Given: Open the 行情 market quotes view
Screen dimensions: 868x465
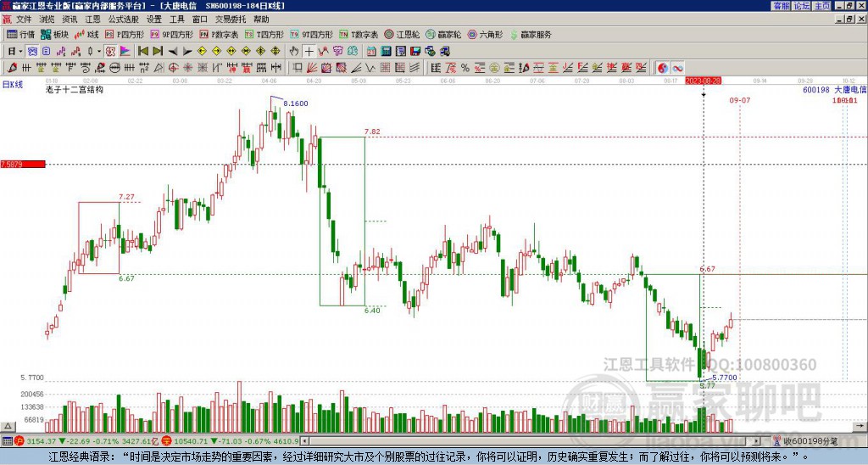Looking at the screenshot, I should (20, 34).
